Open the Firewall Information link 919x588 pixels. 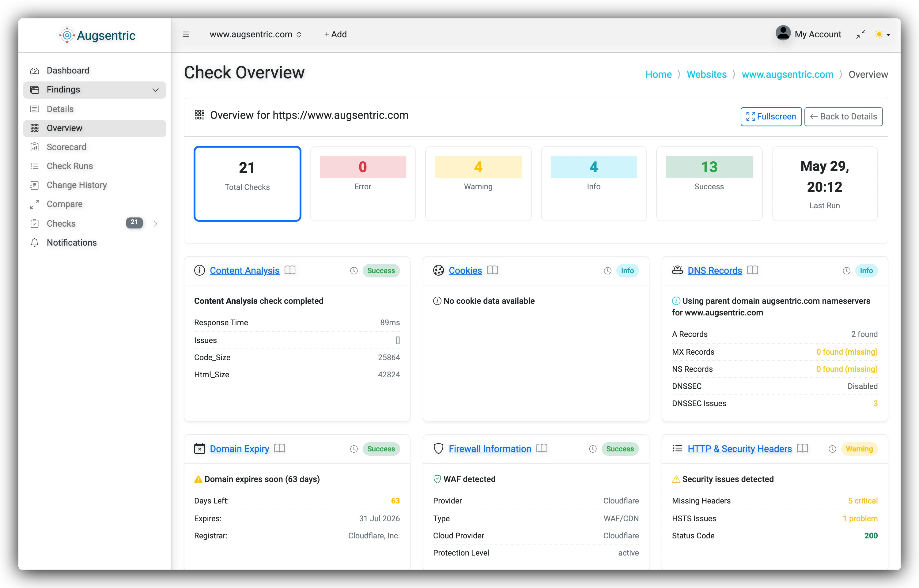[x=490, y=449]
